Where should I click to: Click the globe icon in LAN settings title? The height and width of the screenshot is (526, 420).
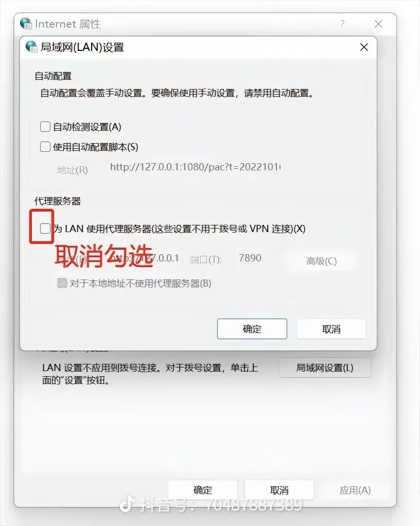31,47
